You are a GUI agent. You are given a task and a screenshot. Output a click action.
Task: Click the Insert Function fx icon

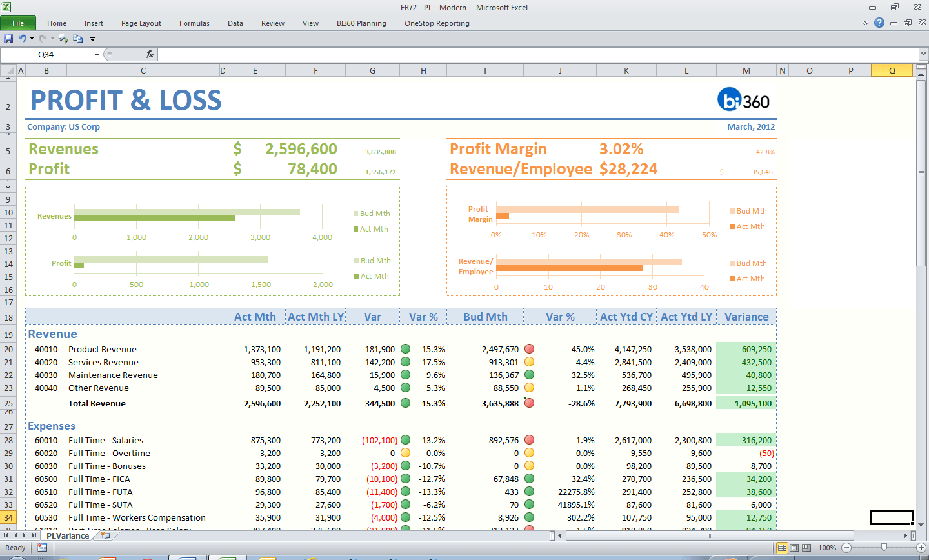[149, 54]
